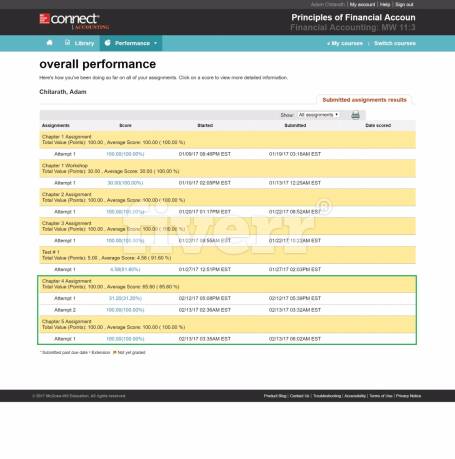Click the Submitted column header
The height and width of the screenshot is (459, 455).
pyautogui.click(x=295, y=125)
